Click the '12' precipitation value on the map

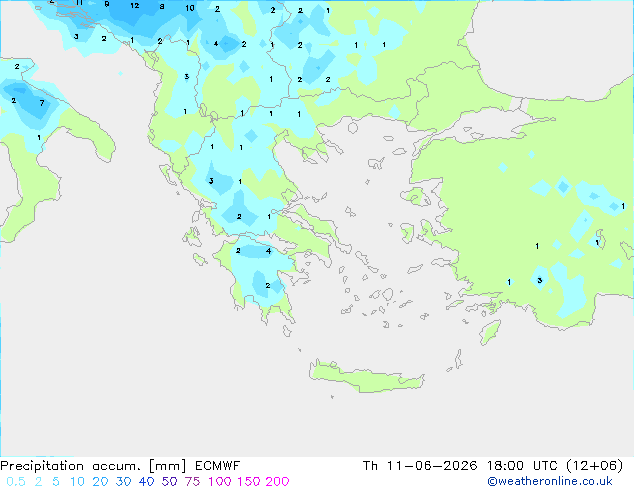pos(135,6)
